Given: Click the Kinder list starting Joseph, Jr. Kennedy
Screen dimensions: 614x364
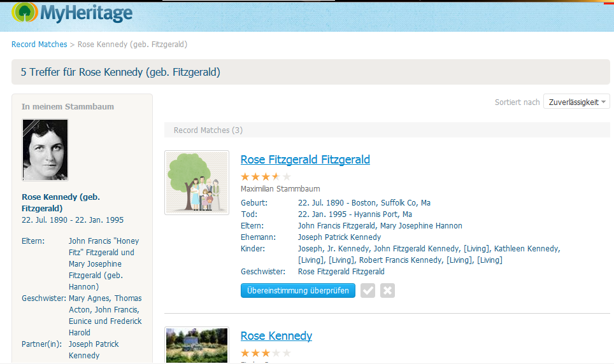Looking at the screenshot, I should tap(429, 255).
